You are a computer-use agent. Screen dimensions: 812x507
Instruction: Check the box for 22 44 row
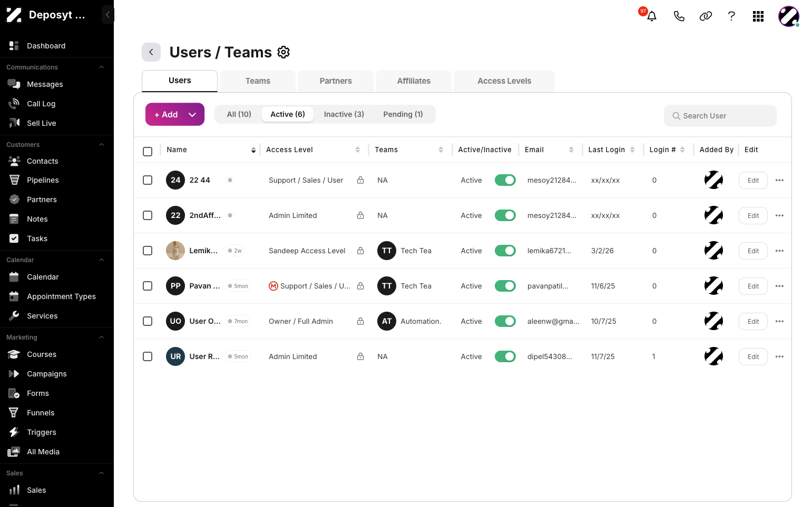(x=148, y=180)
